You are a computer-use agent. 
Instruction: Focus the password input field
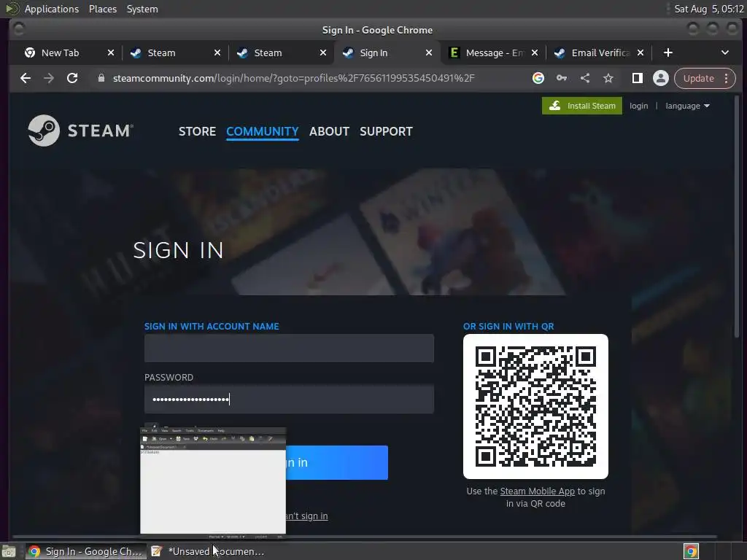click(289, 399)
